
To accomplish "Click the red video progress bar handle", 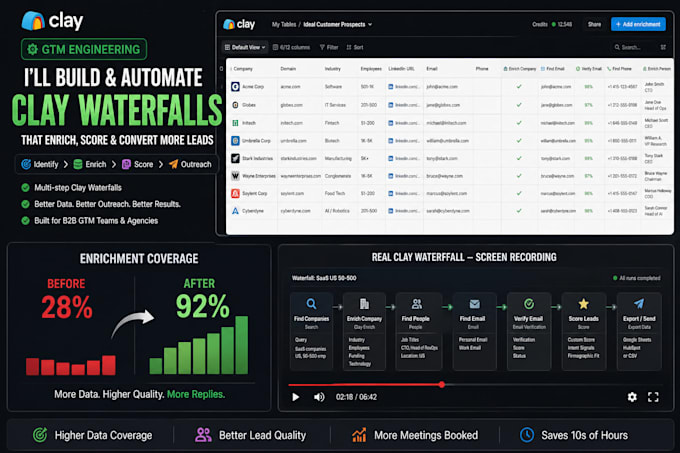I will [x=441, y=385].
